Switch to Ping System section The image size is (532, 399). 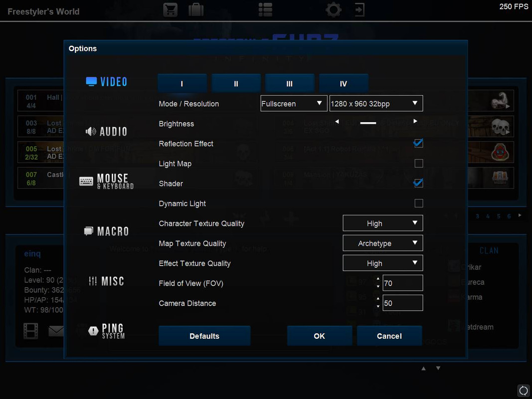(x=107, y=331)
